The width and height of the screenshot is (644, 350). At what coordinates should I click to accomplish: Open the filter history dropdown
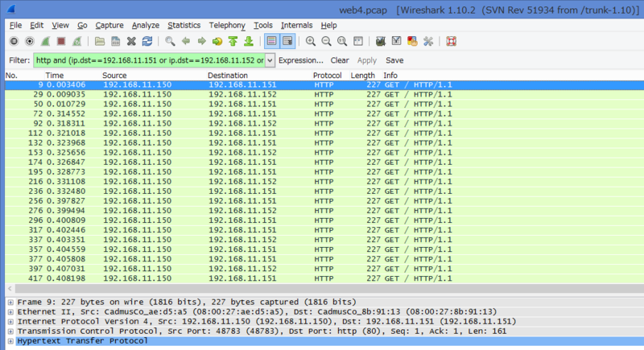270,60
